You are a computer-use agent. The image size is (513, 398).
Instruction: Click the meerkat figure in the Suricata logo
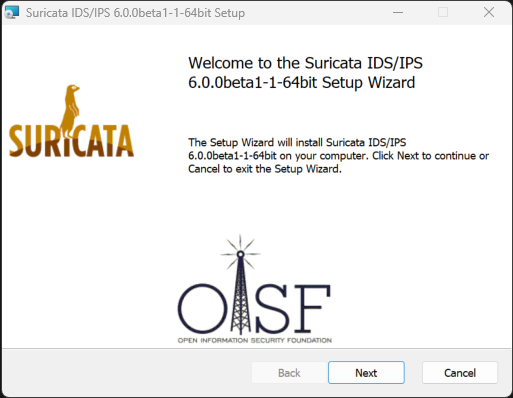pyautogui.click(x=71, y=112)
